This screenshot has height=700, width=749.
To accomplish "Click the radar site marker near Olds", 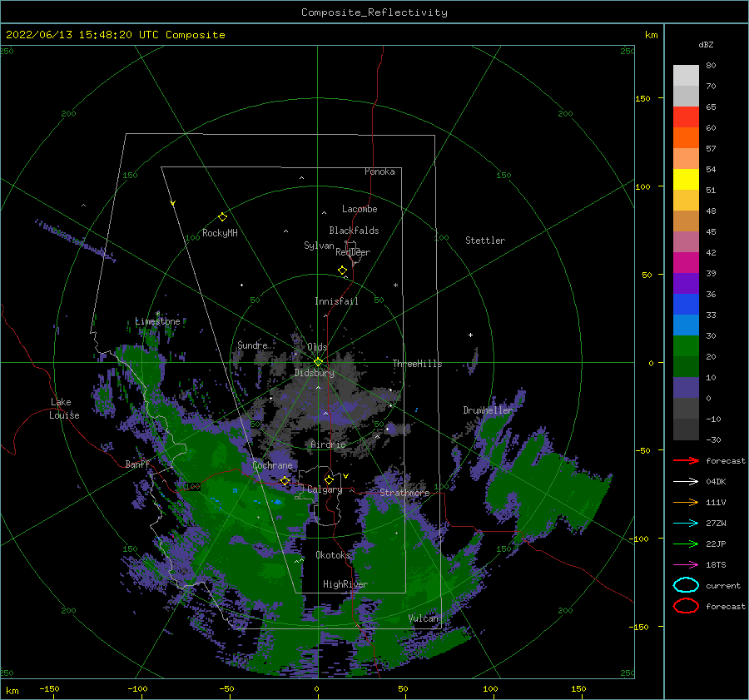I will [318, 362].
